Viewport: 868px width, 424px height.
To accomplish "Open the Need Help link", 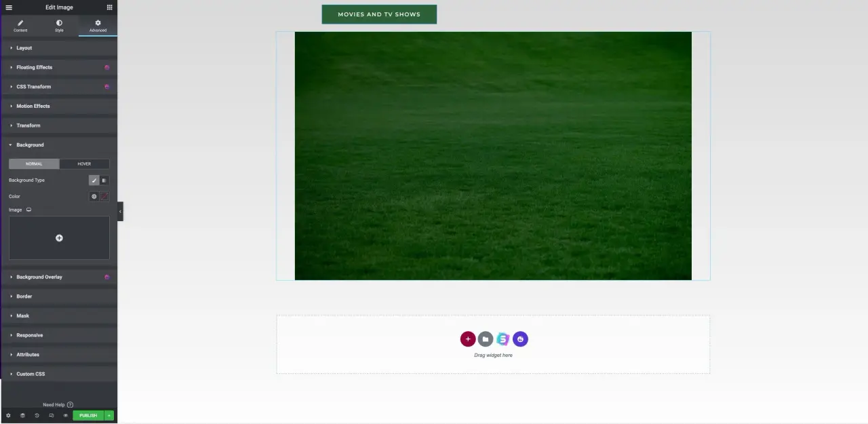I will coord(58,405).
